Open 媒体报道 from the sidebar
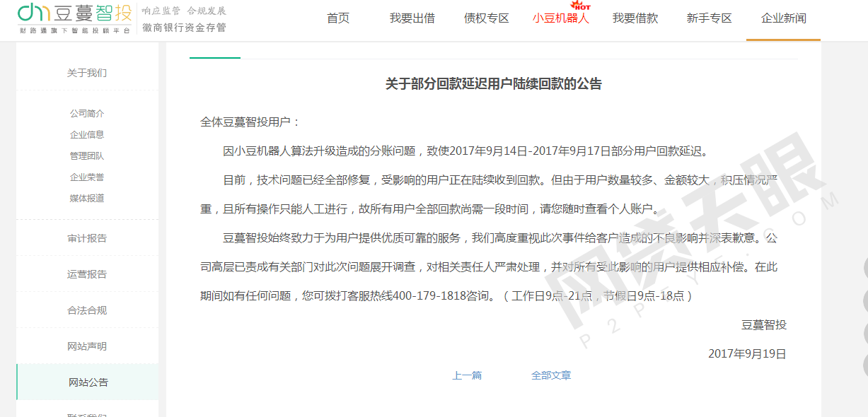This screenshot has width=868, height=417. coord(87,198)
